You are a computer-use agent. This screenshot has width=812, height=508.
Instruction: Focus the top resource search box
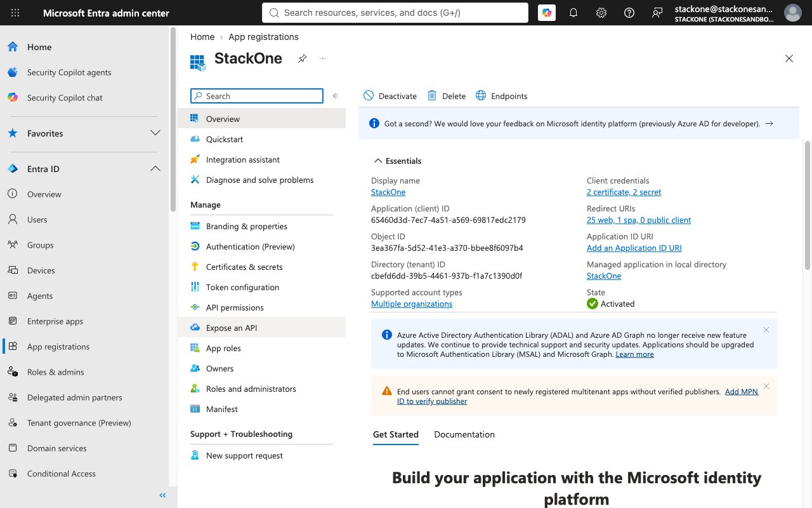[395, 13]
